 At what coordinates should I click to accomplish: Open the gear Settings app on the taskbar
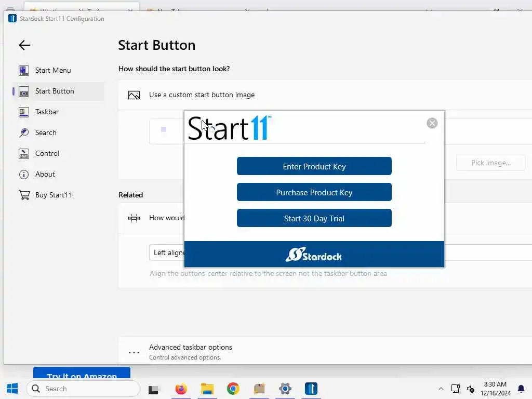coord(285,389)
